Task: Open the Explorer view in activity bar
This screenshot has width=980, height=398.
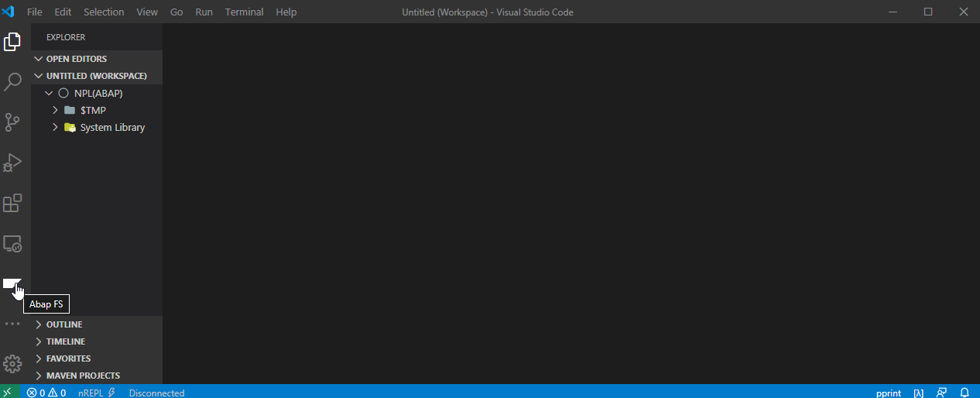Action: (12, 42)
